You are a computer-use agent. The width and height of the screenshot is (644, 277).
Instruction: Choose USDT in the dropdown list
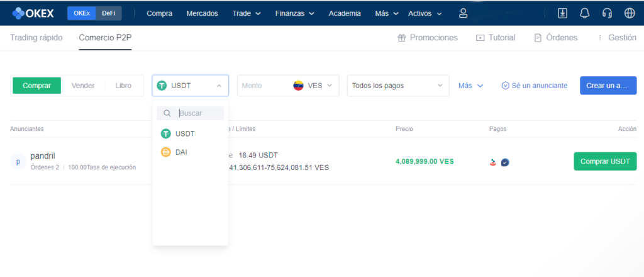coord(190,133)
